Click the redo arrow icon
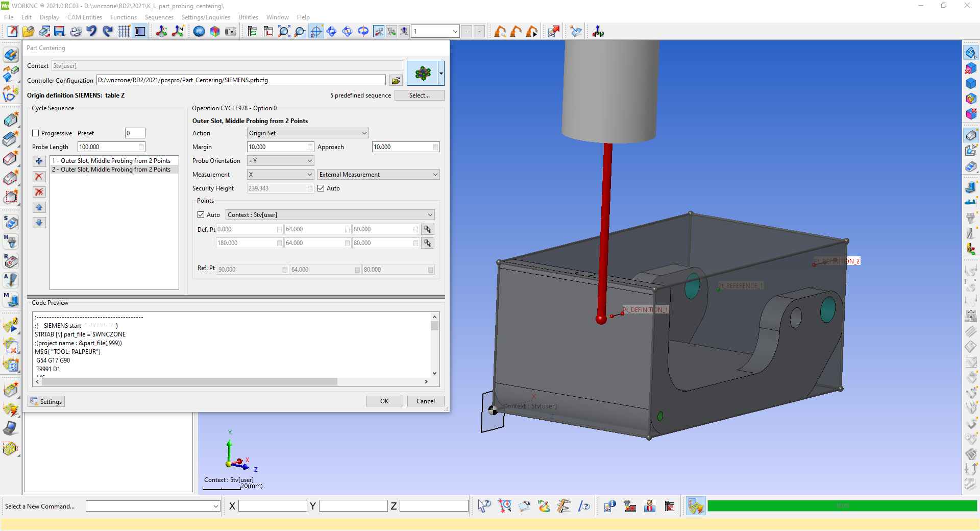 [x=107, y=32]
